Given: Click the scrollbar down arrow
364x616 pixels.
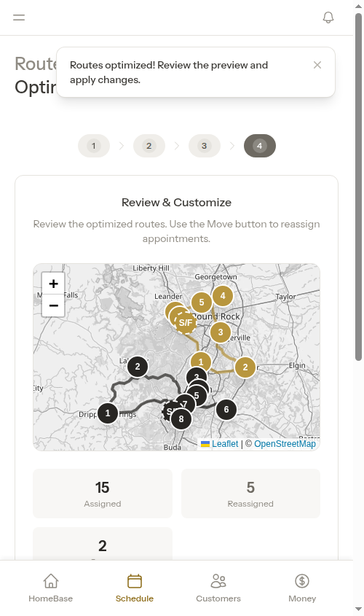Looking at the screenshot, I should tap(358, 609).
